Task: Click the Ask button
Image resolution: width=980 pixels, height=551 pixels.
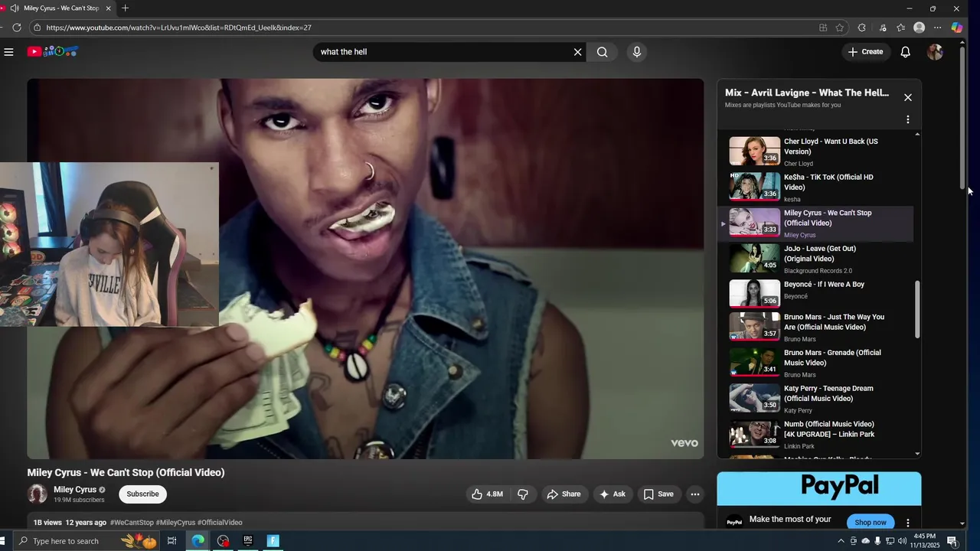Action: click(612, 494)
